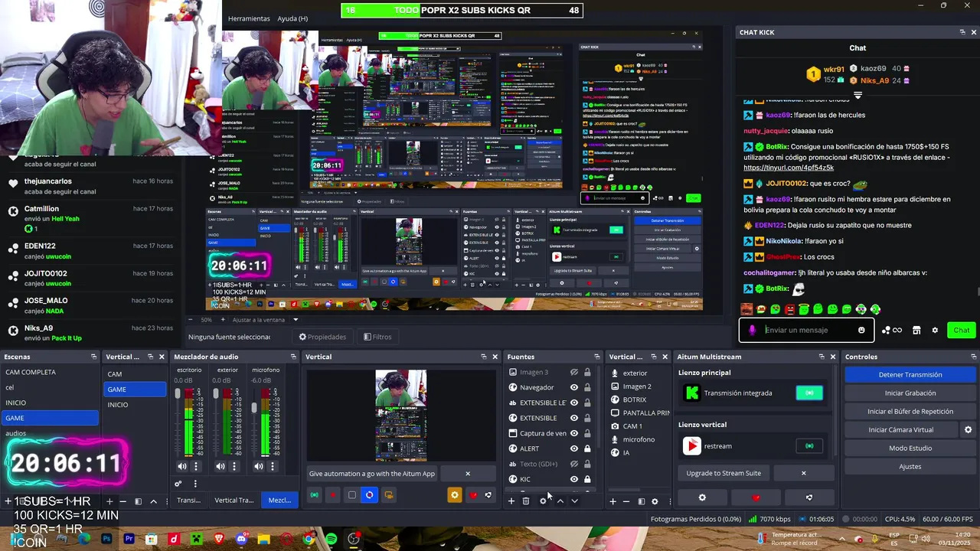Adjust the microfono volume fader

(254, 408)
